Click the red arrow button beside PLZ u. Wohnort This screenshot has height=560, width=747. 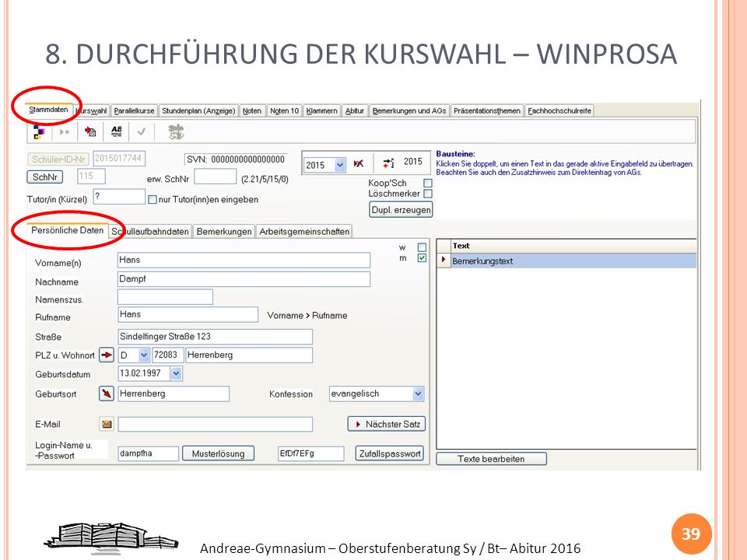point(107,355)
